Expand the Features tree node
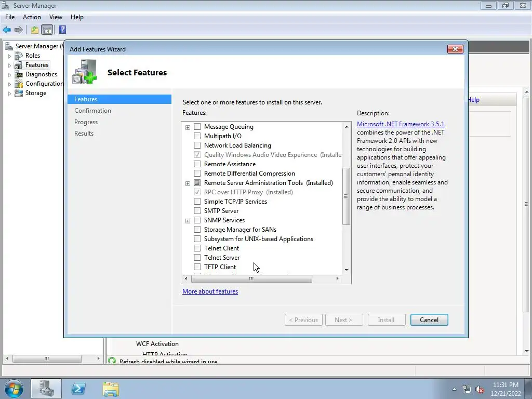 click(9, 65)
